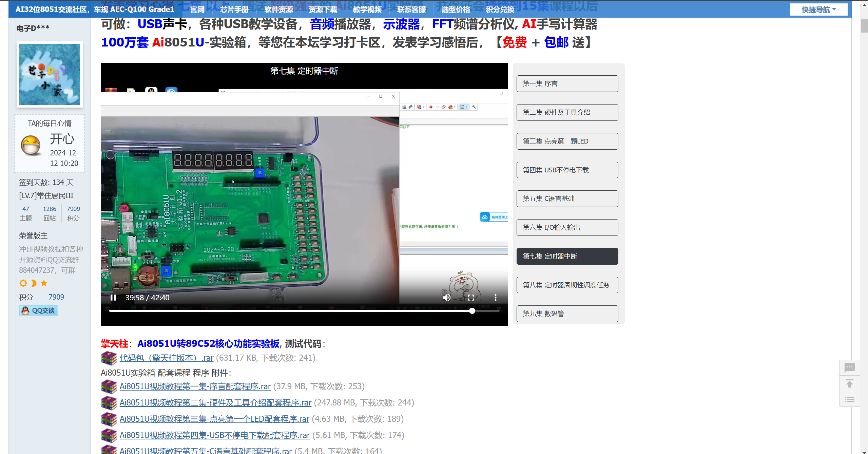The image size is (868, 454).
Task: Click the points value 7909 beside 积分 label
Action: (x=56, y=297)
